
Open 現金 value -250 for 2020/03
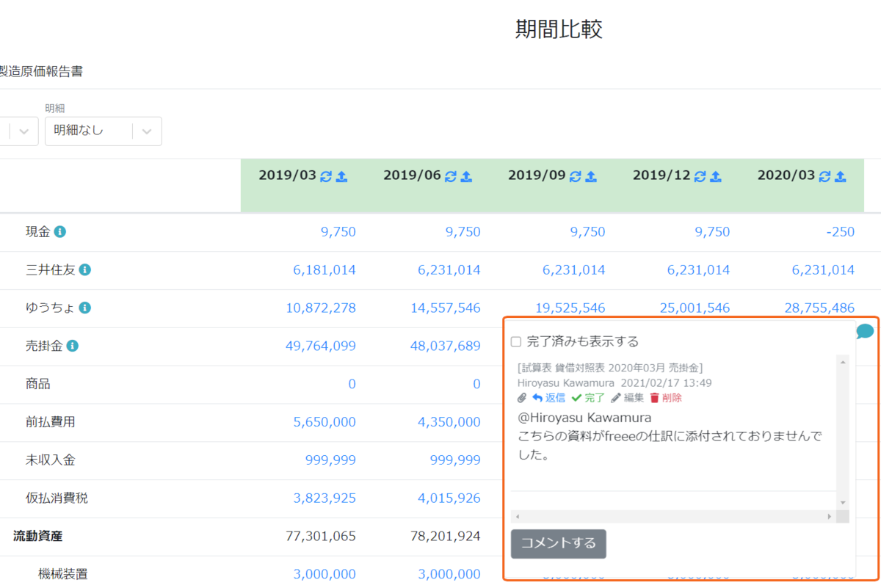pyautogui.click(x=840, y=232)
